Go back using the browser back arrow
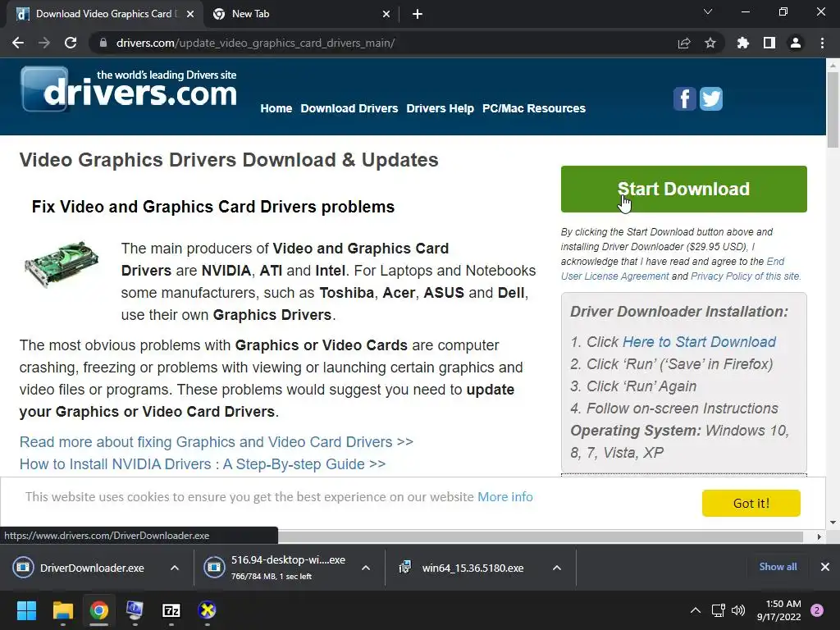Screen dimensions: 840x630 pos(18,43)
